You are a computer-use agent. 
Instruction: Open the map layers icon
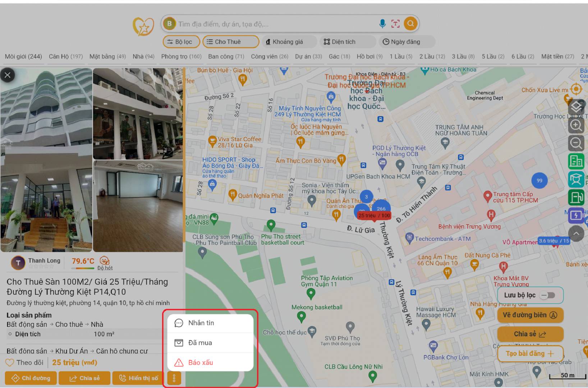pos(576,107)
